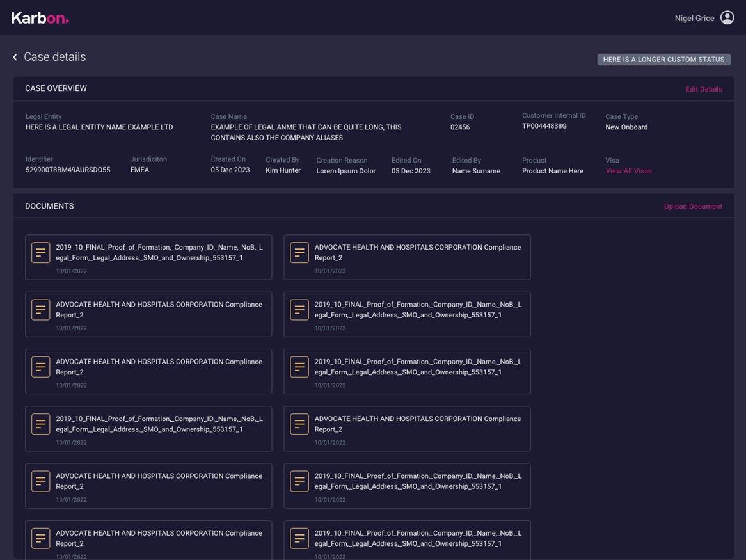This screenshot has height=560, width=746.
Task: Select the Case Type value New Onboard
Action: [x=626, y=127]
